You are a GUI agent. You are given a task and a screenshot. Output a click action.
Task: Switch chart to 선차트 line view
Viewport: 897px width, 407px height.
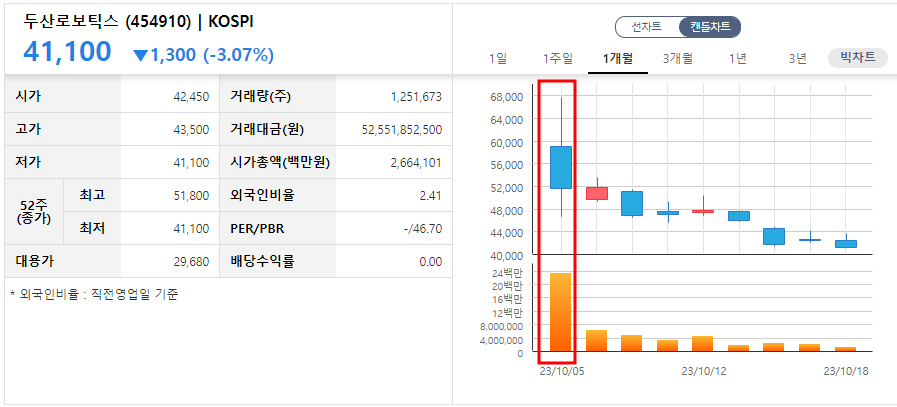click(x=647, y=26)
